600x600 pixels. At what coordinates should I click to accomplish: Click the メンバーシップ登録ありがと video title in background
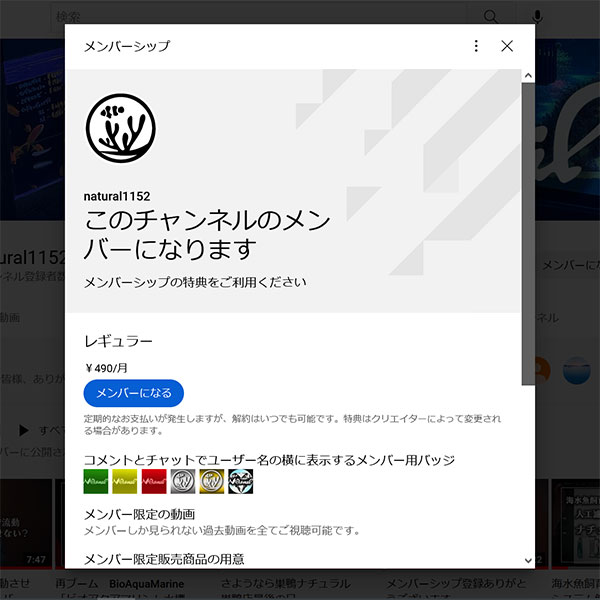pyautogui.click(x=456, y=584)
